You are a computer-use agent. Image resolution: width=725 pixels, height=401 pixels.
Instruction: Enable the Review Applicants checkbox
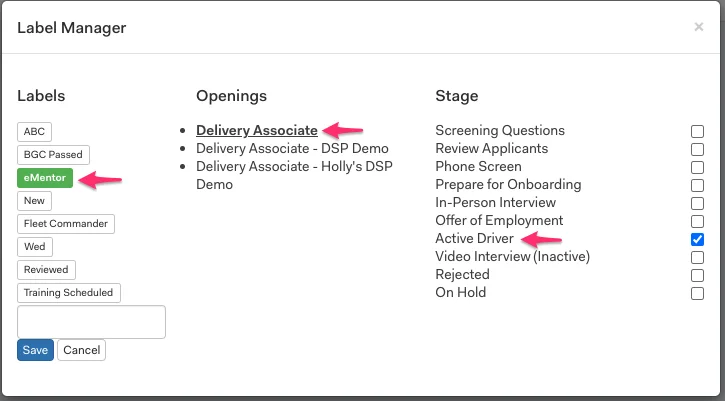point(697,149)
